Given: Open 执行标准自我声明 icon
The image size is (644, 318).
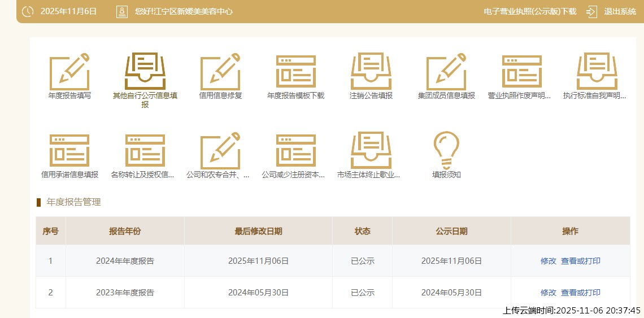Looking at the screenshot, I should pyautogui.click(x=597, y=72).
